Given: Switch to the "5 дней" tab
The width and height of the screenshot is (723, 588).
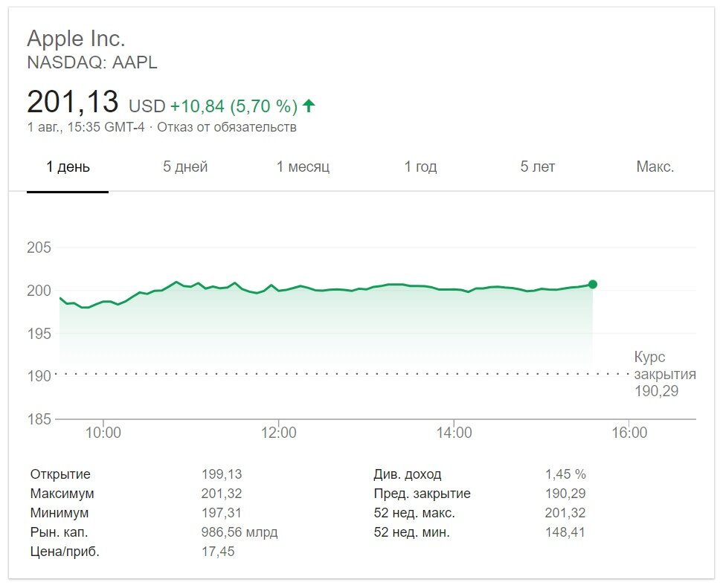Looking at the screenshot, I should [185, 167].
